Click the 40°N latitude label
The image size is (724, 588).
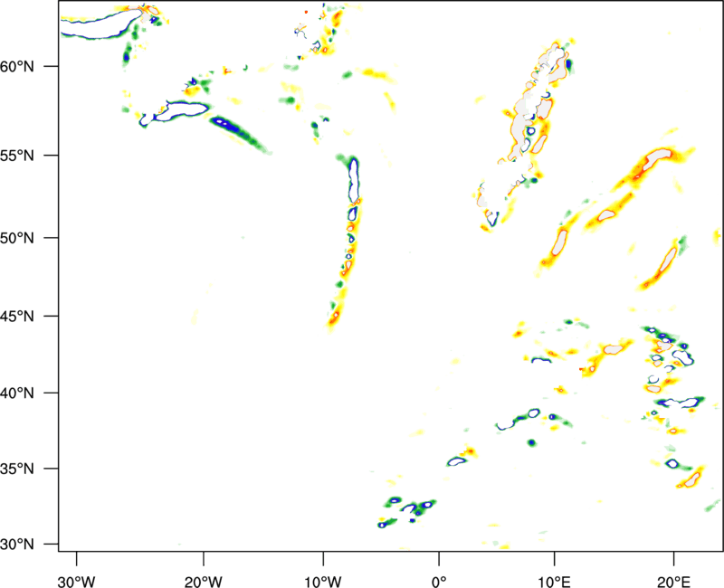click(x=17, y=394)
